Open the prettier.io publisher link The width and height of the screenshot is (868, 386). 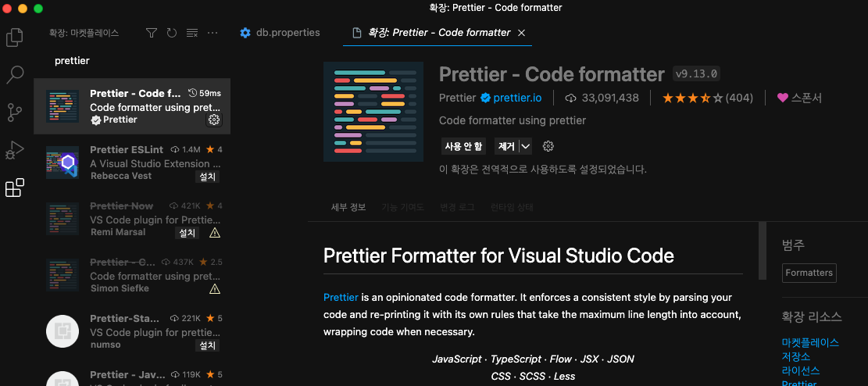(x=517, y=98)
